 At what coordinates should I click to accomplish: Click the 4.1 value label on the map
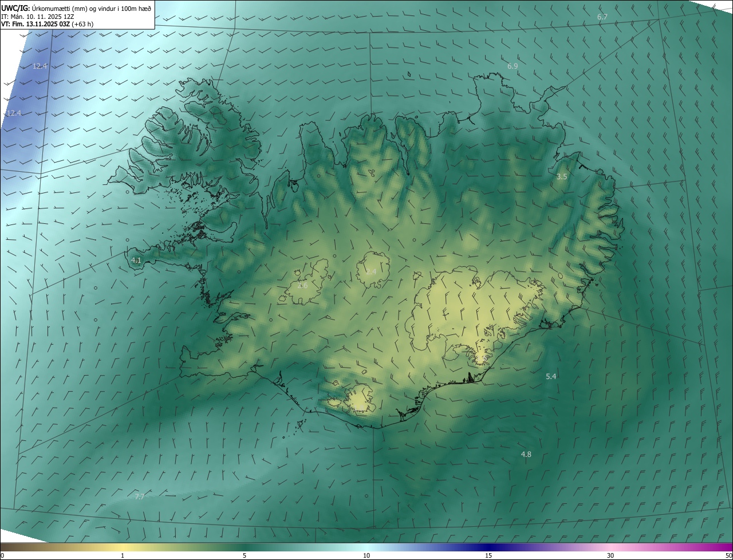(136, 261)
